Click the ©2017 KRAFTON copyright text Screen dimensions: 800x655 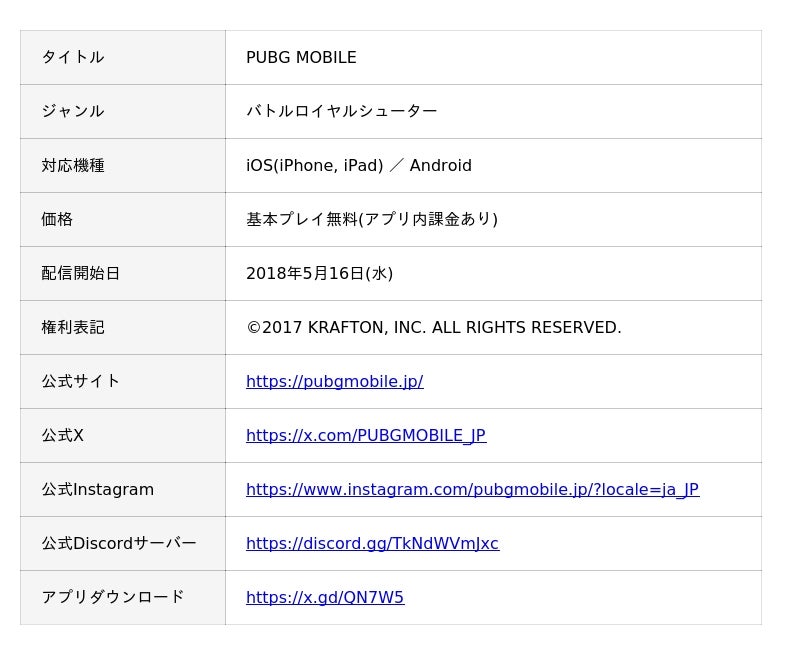tap(433, 328)
